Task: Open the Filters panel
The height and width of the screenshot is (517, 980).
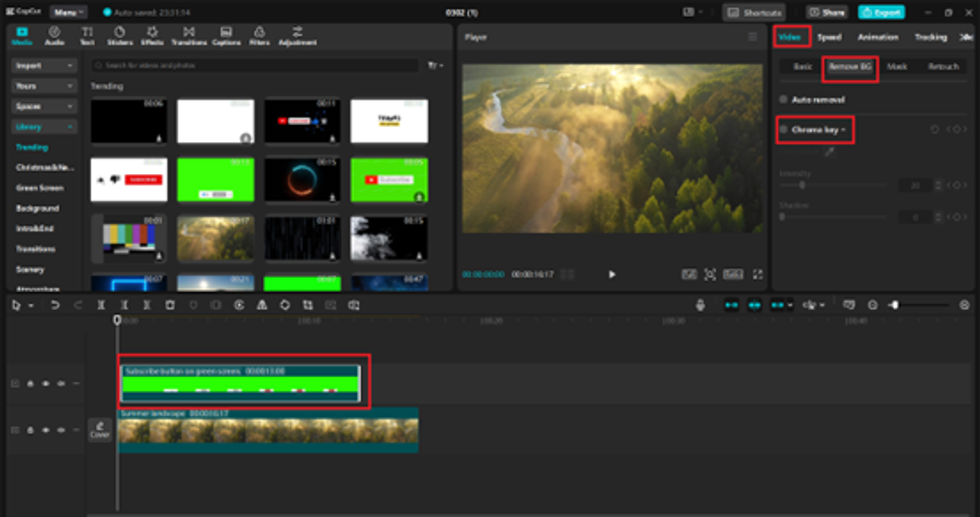Action: point(259,36)
